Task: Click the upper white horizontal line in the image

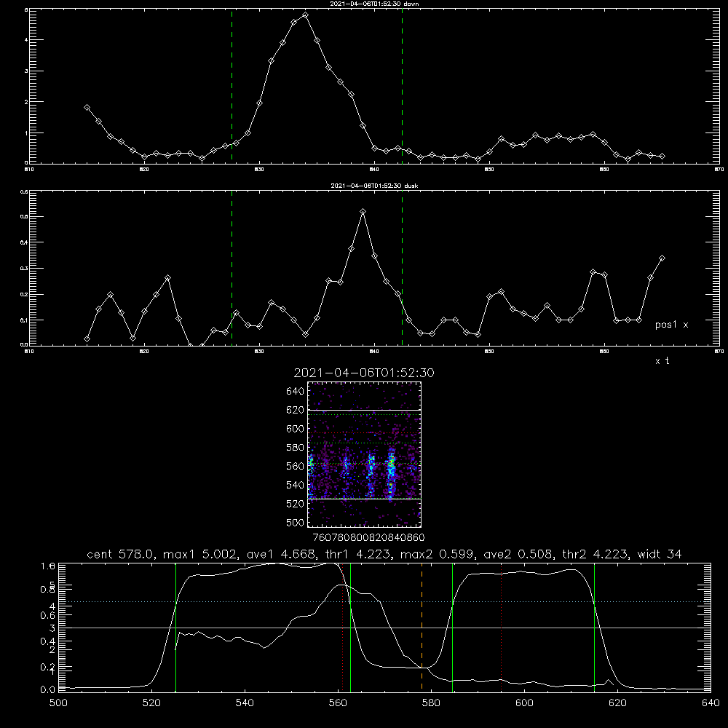Action: coord(364,410)
